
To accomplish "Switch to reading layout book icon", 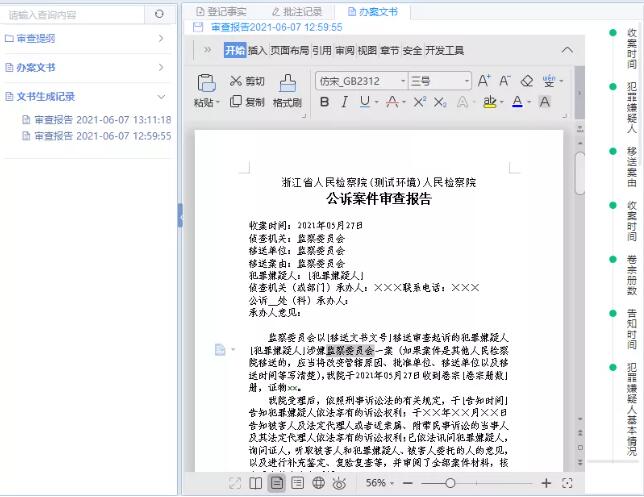I will tap(255, 483).
